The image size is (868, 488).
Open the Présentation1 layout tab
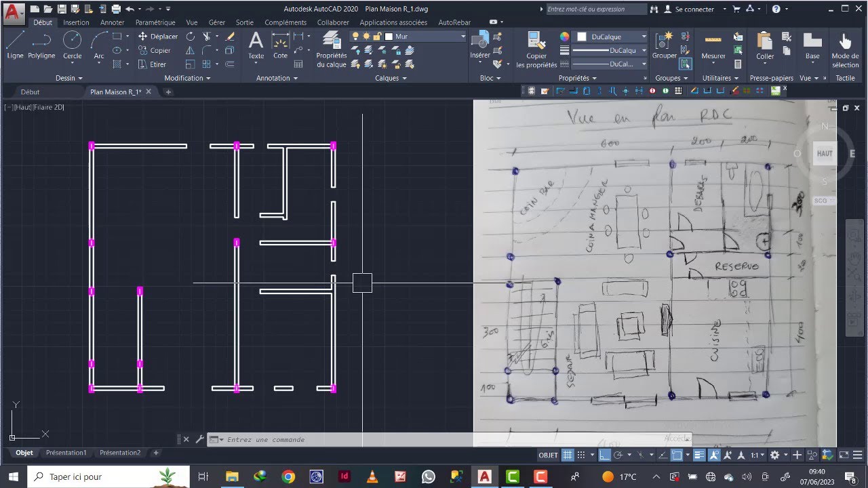(x=66, y=453)
